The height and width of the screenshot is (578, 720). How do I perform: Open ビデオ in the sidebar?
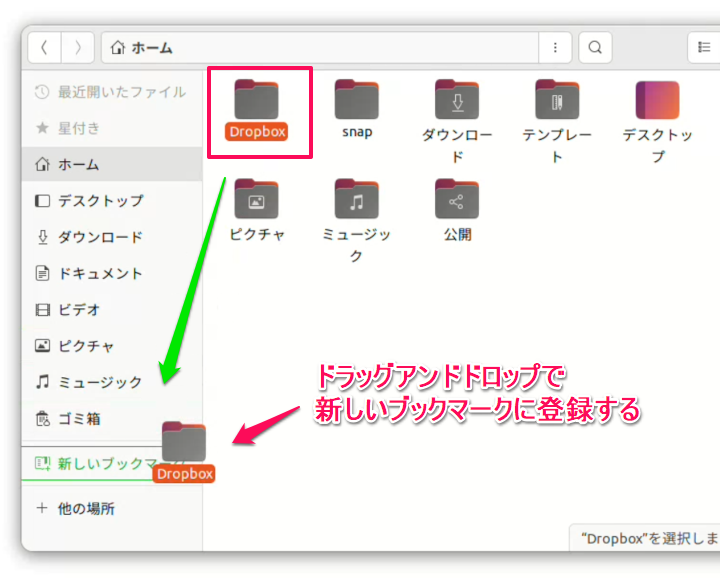click(112, 309)
